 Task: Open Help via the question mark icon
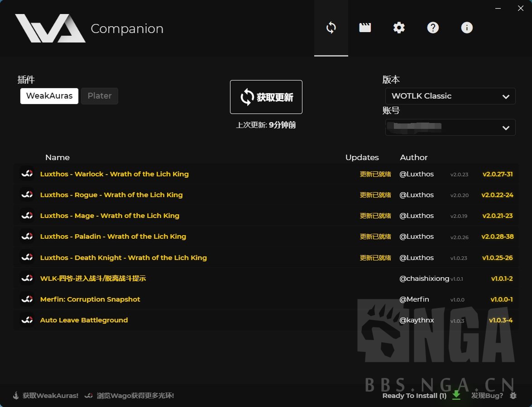pos(433,28)
